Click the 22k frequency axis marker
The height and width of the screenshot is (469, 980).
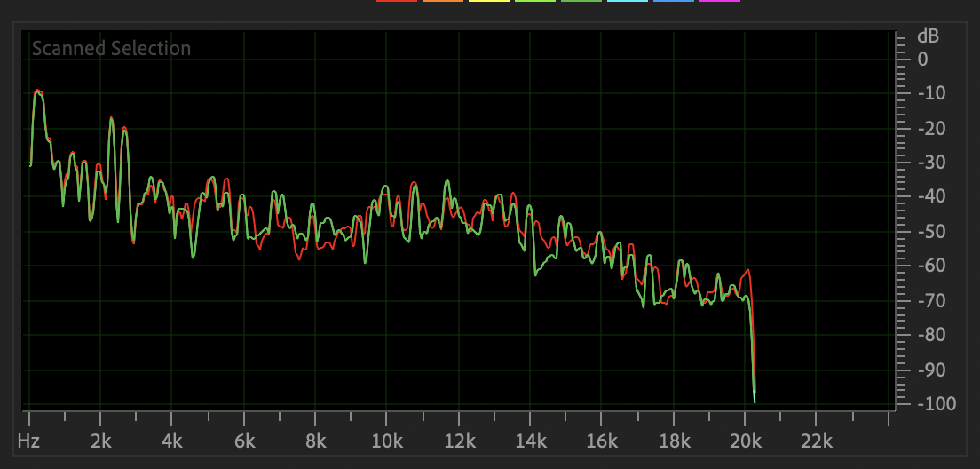(x=817, y=441)
